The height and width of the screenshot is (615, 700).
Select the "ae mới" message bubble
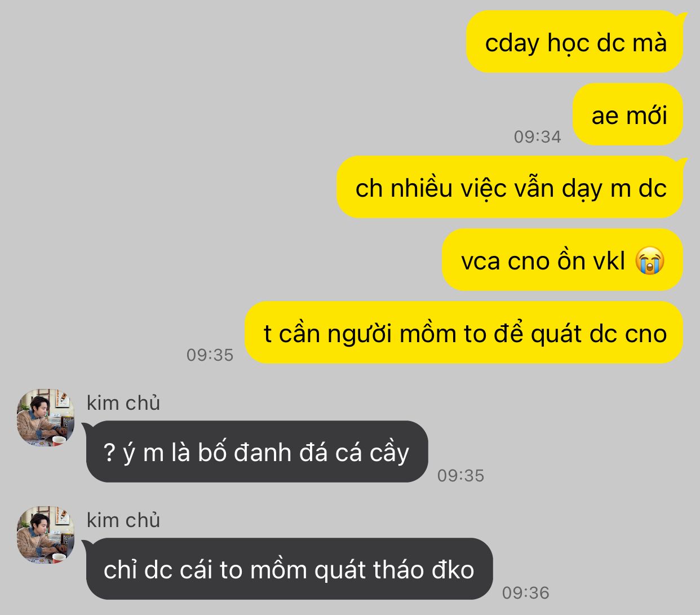tap(628, 115)
